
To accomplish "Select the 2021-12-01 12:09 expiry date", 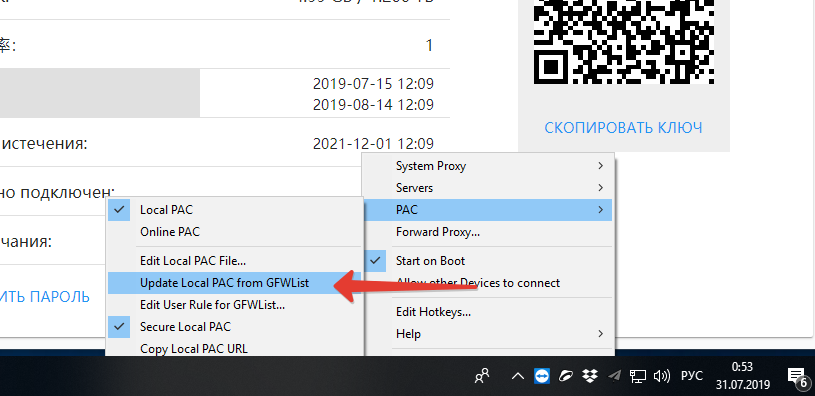I will (373, 143).
